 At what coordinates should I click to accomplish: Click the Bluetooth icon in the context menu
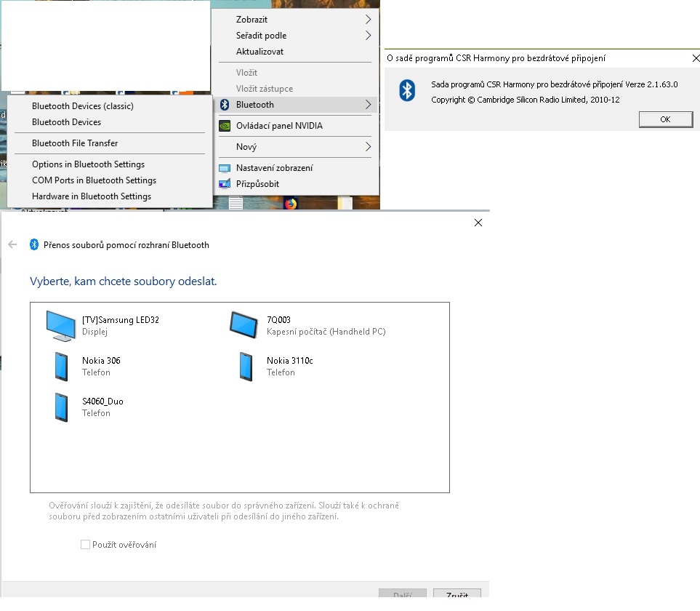(225, 105)
